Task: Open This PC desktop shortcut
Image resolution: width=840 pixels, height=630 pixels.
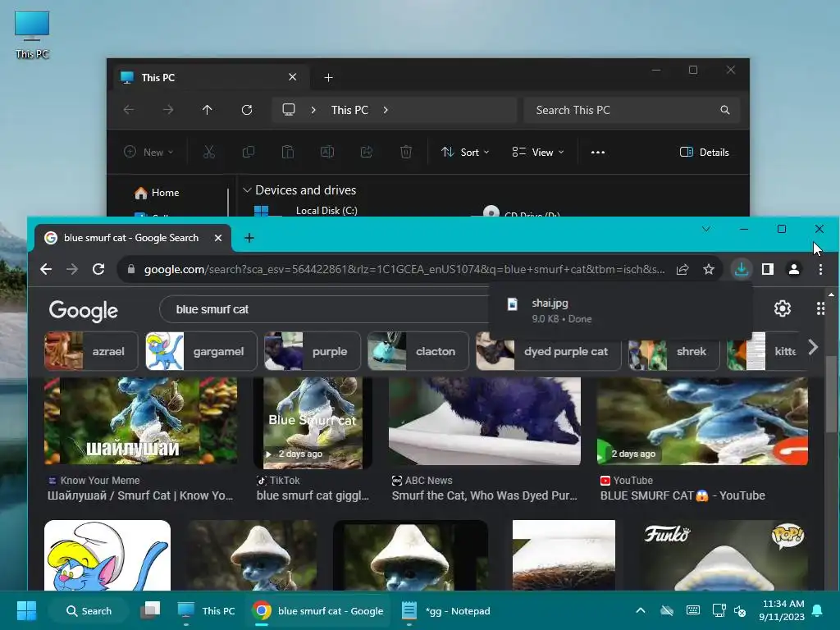Action: click(x=32, y=34)
